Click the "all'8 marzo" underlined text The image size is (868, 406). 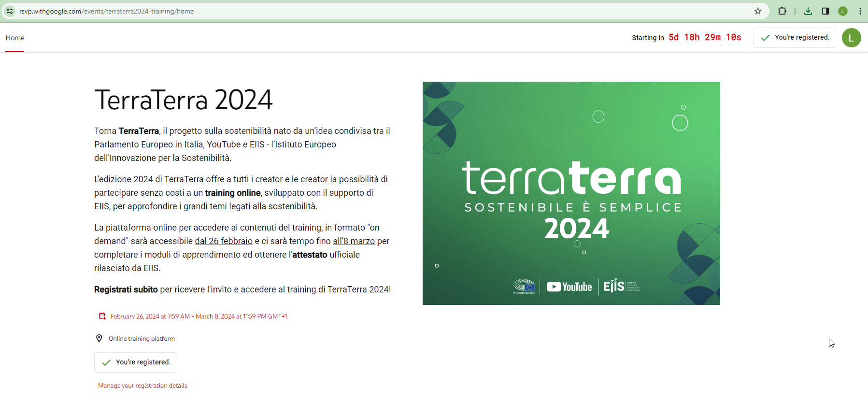(354, 241)
